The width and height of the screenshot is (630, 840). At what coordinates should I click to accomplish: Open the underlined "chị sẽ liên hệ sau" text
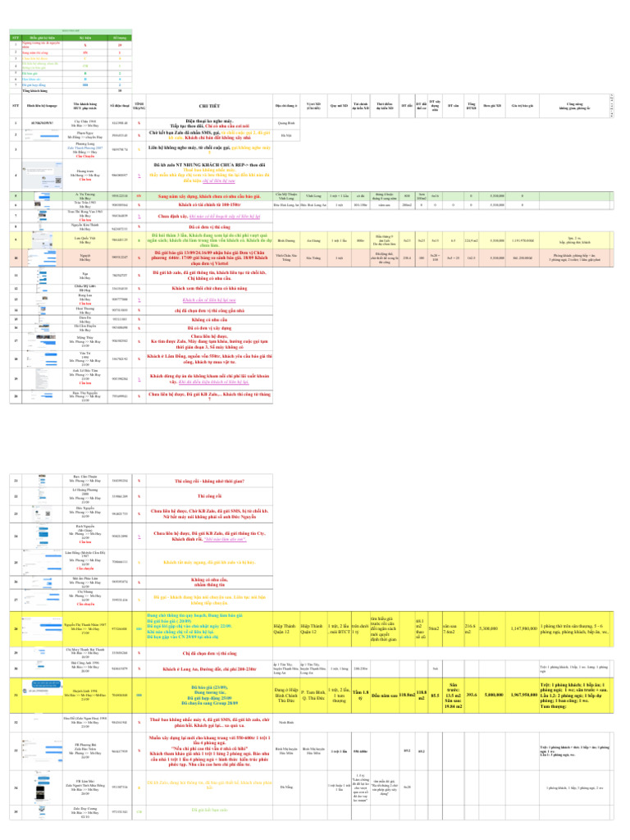click(x=218, y=180)
